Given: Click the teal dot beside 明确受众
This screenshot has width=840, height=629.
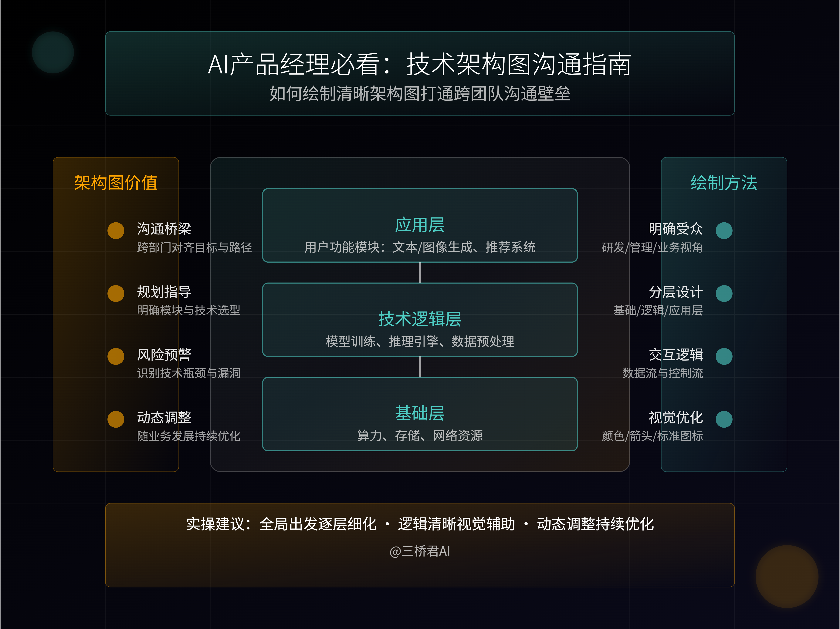Looking at the screenshot, I should click(724, 230).
